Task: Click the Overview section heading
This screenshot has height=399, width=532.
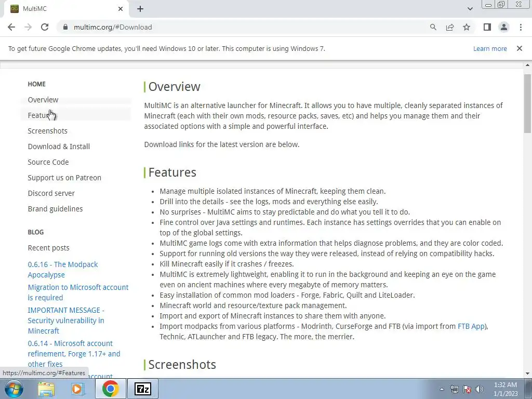Action: (x=174, y=87)
